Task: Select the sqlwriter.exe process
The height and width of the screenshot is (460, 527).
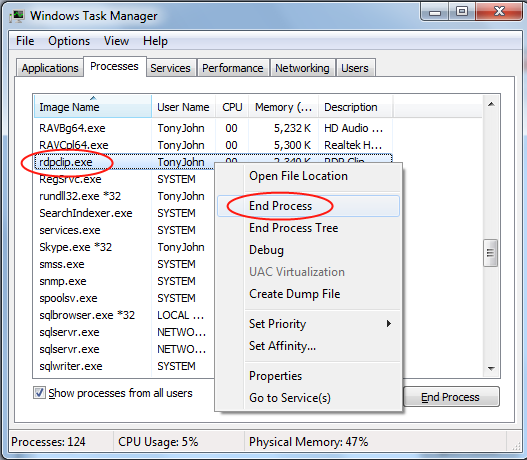Action: tap(71, 366)
